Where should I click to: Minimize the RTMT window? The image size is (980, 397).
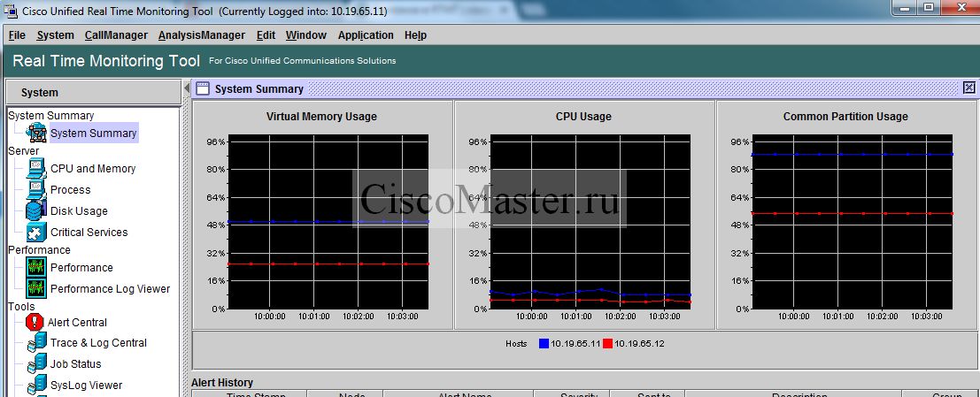click(906, 7)
